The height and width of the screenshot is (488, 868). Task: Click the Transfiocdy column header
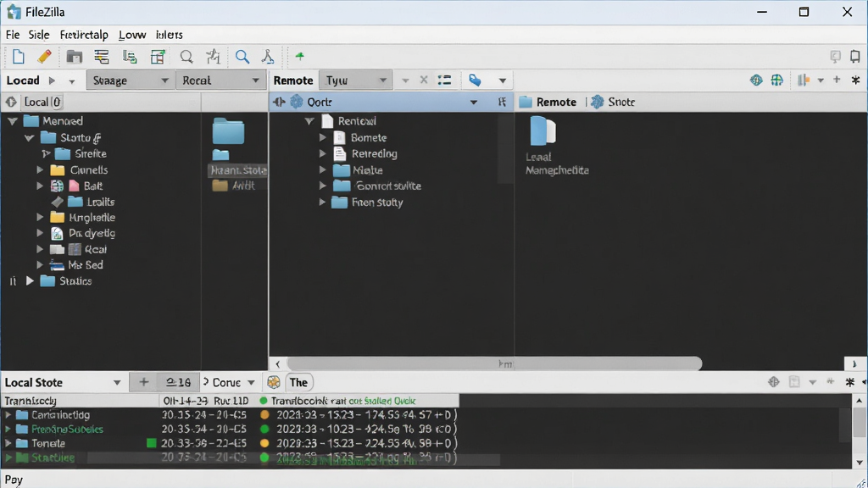31,401
